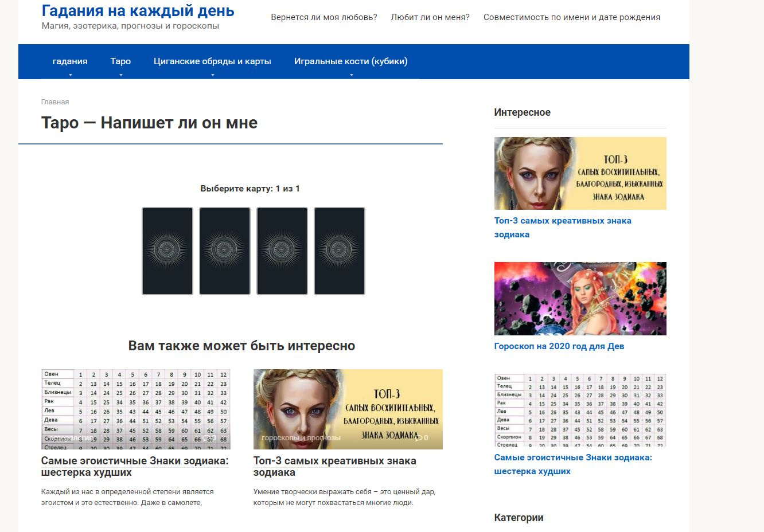Pick the fourth tarot card

pyautogui.click(x=340, y=251)
